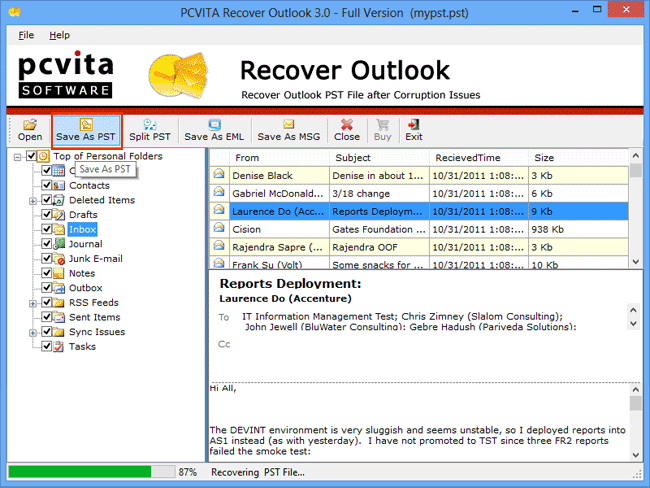This screenshot has width=650, height=488.
Task: Sort emails by RecievedTime column header
Action: tap(479, 158)
